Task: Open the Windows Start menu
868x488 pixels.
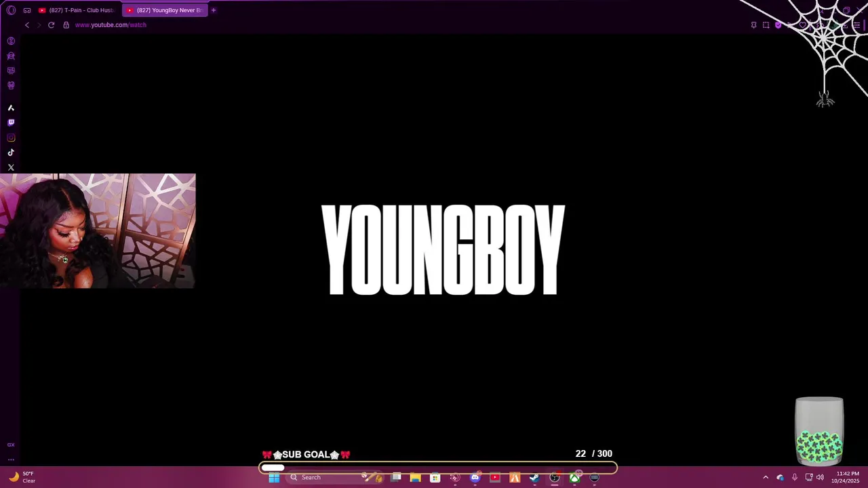Action: (274, 478)
